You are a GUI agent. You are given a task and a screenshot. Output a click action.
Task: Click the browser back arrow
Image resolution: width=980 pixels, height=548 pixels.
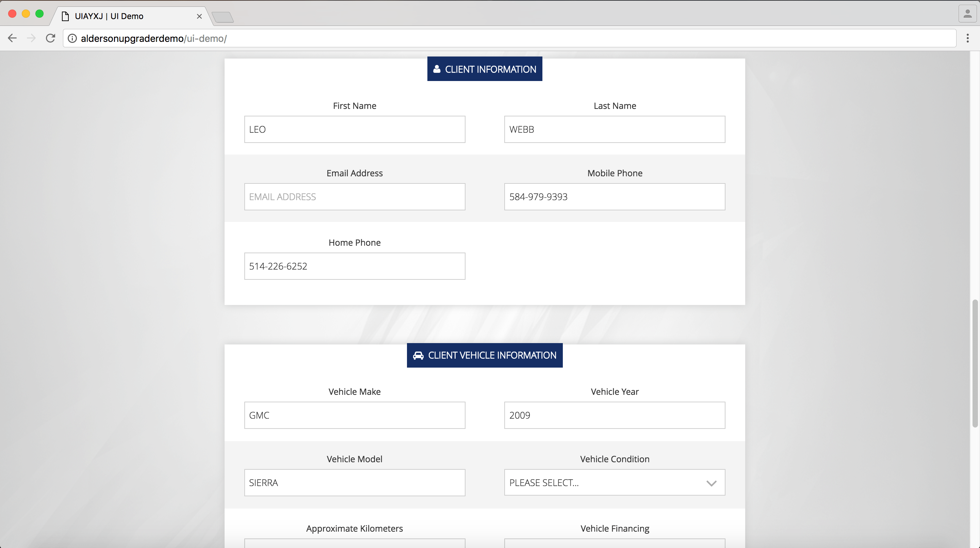[12, 38]
